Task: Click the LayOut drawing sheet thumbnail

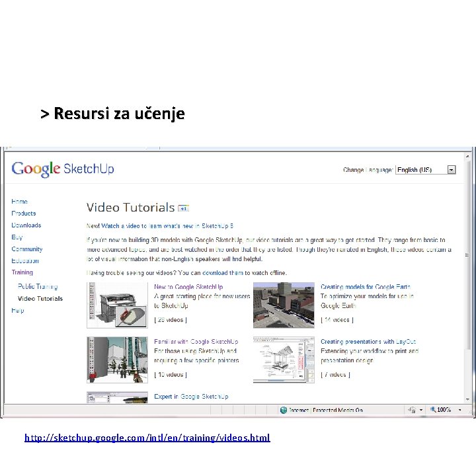Action: tap(284, 360)
